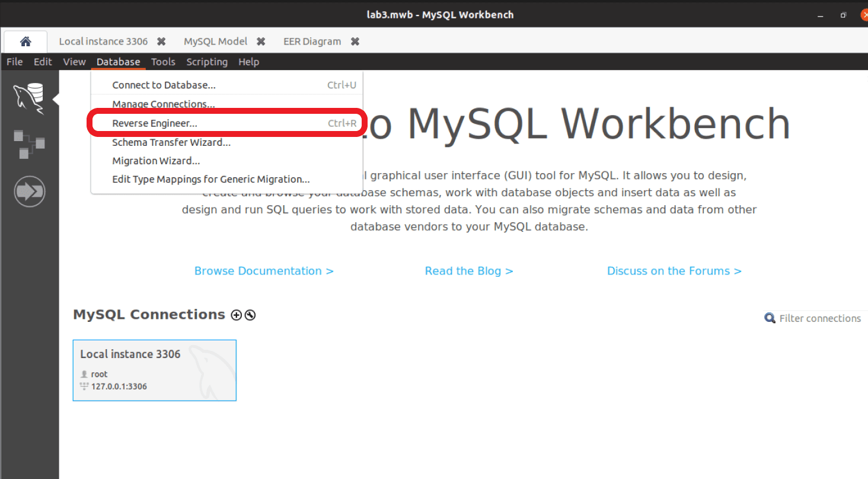
Task: Select Reverse Engineer from Database menu
Action: (227, 123)
